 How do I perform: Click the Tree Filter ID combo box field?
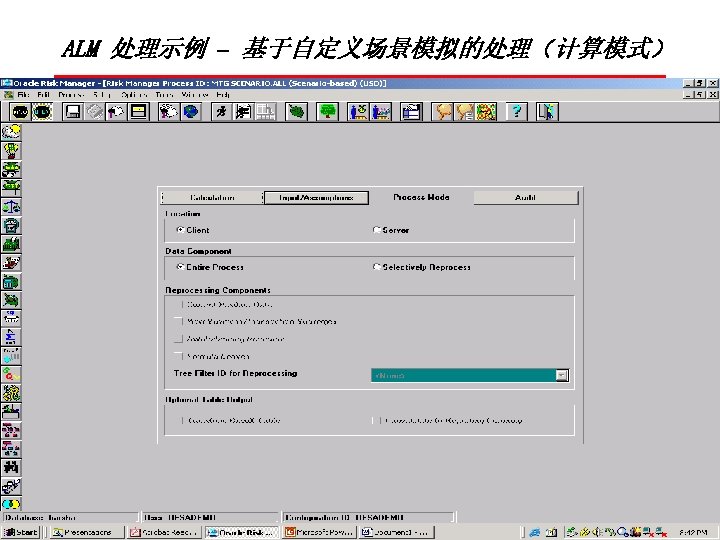(x=470, y=375)
